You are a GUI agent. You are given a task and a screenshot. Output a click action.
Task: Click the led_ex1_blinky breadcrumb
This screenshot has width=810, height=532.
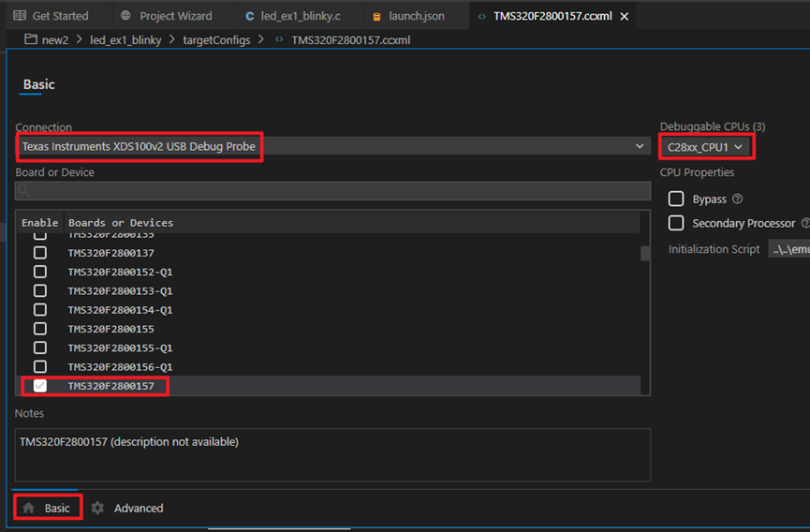point(125,39)
